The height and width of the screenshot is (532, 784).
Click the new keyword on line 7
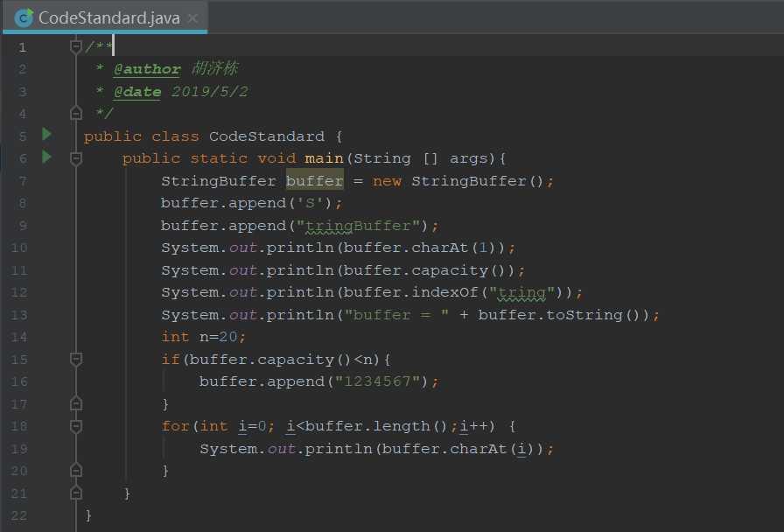click(387, 181)
